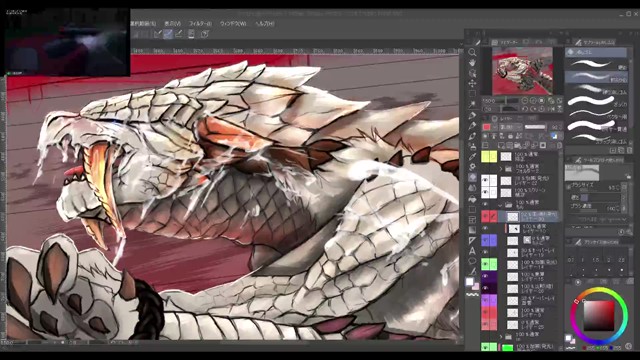Click the hue ring of the color wheel
Image resolution: width=640 pixels, height=360 pixels.
tap(598, 289)
